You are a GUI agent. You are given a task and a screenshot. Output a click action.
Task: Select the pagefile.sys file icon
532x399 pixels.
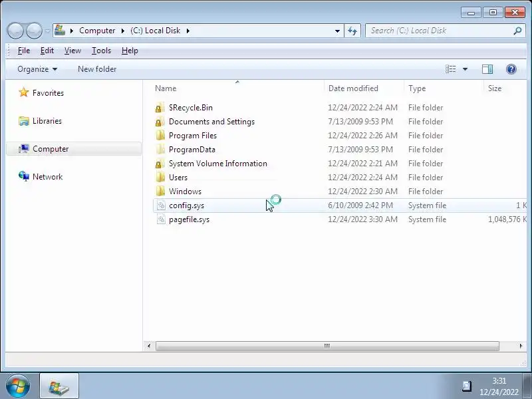click(161, 219)
